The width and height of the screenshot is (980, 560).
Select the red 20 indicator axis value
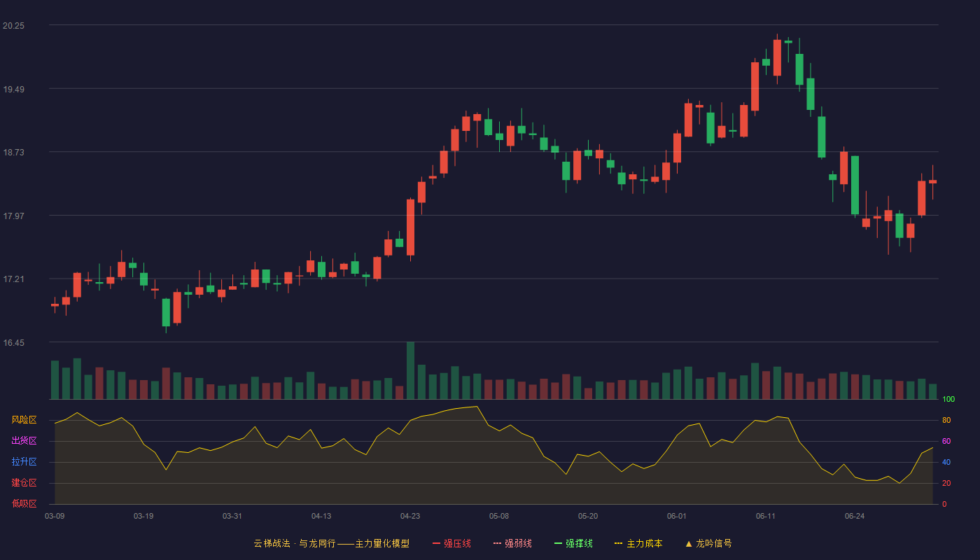[946, 483]
